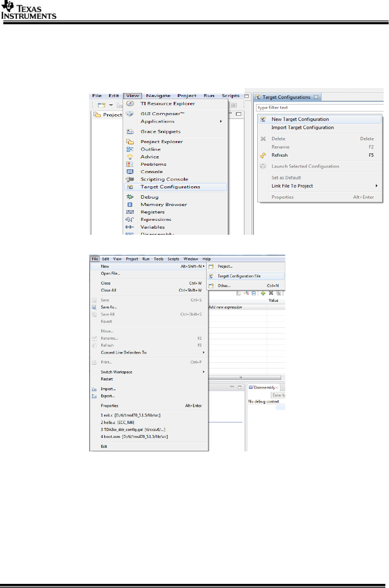Image resolution: width=389 pixels, height=588 pixels.
Task: Click the Outline view icon
Action: pyautogui.click(x=130, y=149)
